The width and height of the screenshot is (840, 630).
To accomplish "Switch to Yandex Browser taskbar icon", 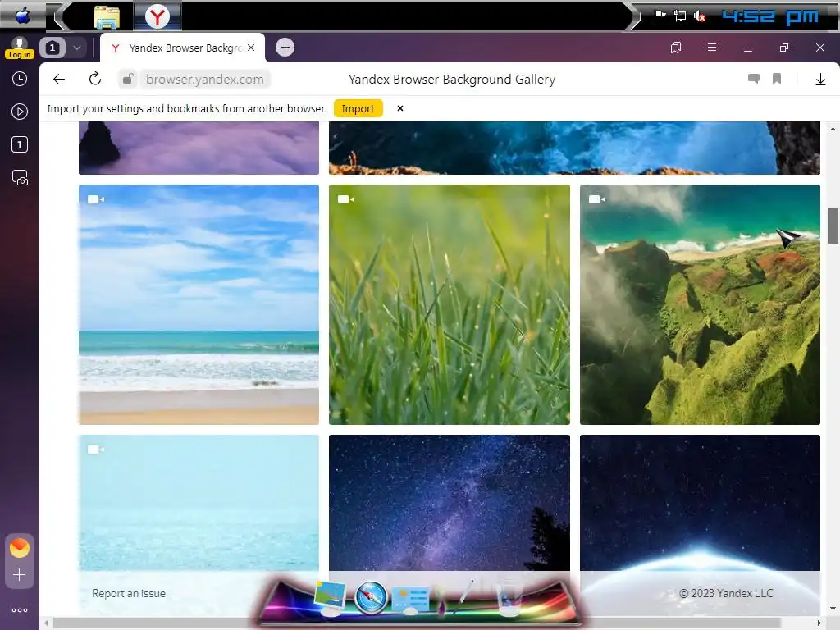I will (x=157, y=16).
